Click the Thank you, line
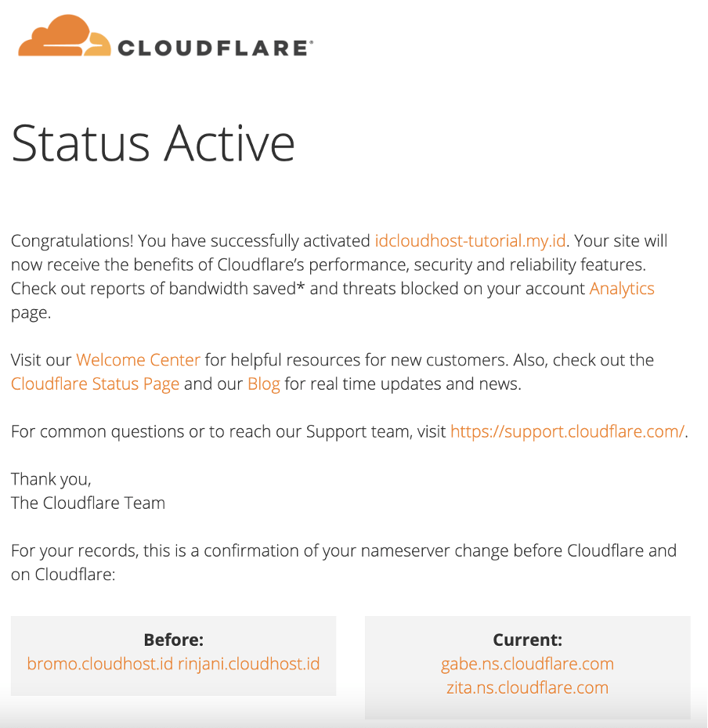The width and height of the screenshot is (708, 728). click(51, 480)
